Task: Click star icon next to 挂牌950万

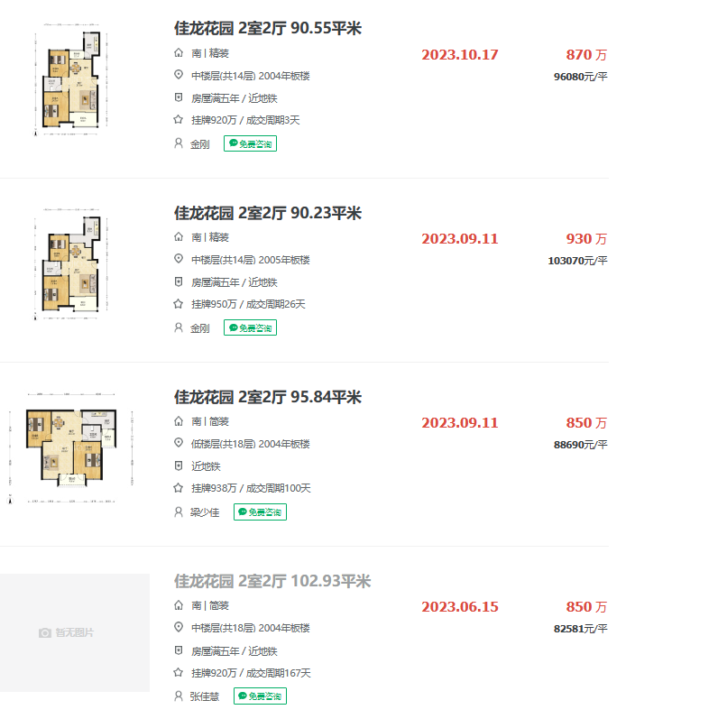Action: coord(179,304)
